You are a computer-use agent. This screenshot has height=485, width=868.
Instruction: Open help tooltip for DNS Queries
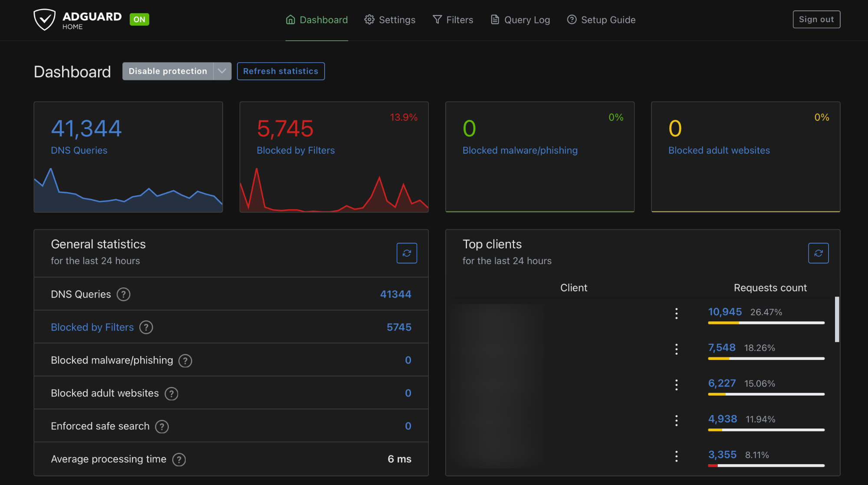(x=124, y=294)
